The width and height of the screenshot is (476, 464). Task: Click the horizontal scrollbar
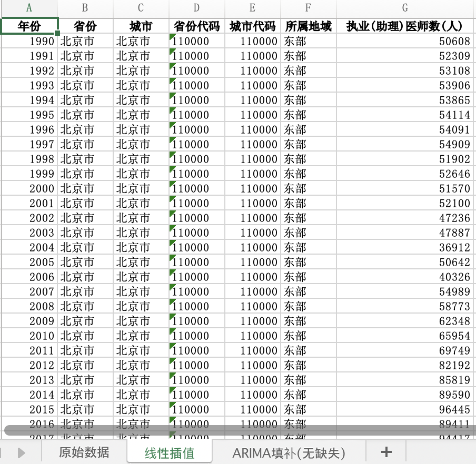[240, 430]
